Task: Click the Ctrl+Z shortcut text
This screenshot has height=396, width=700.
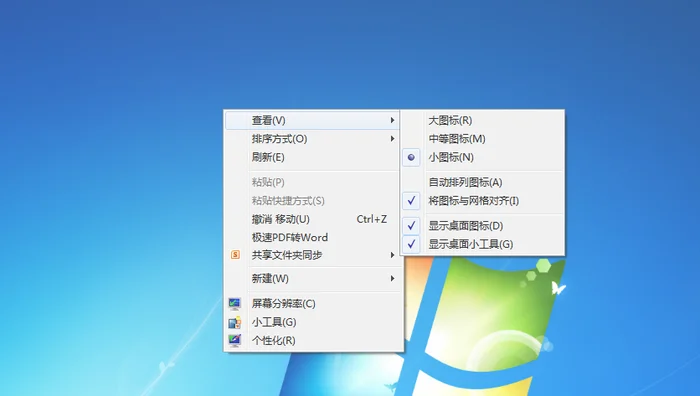Action: 371,219
